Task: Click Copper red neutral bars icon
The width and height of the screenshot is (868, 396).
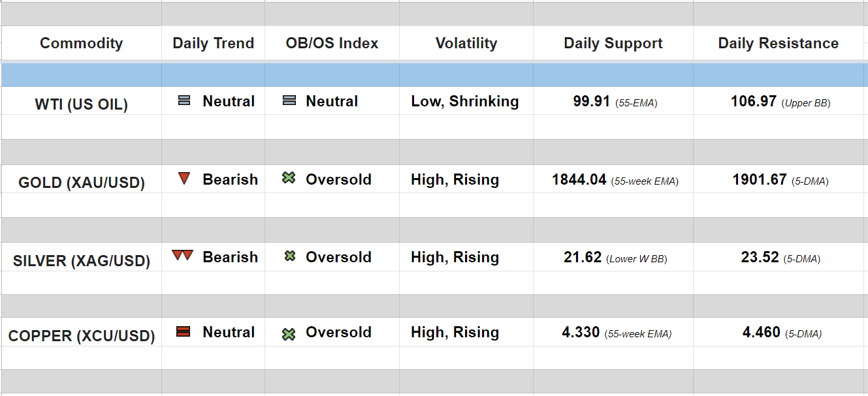Action: tap(183, 332)
